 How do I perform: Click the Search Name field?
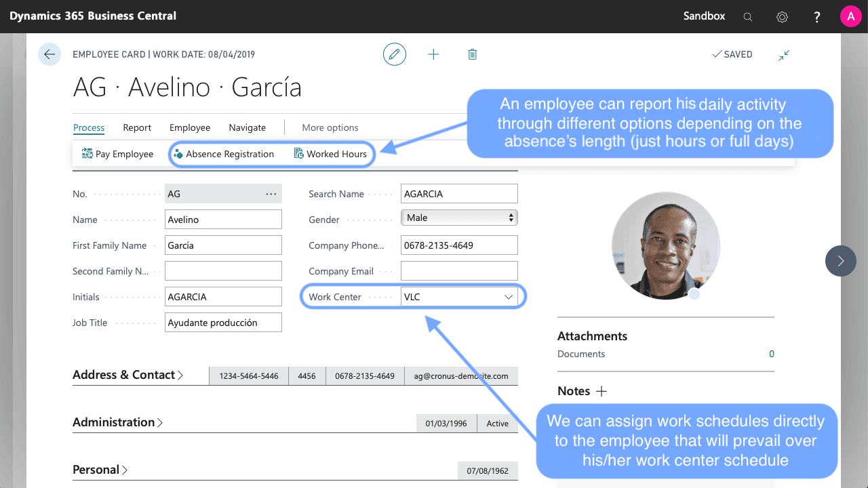tap(459, 194)
